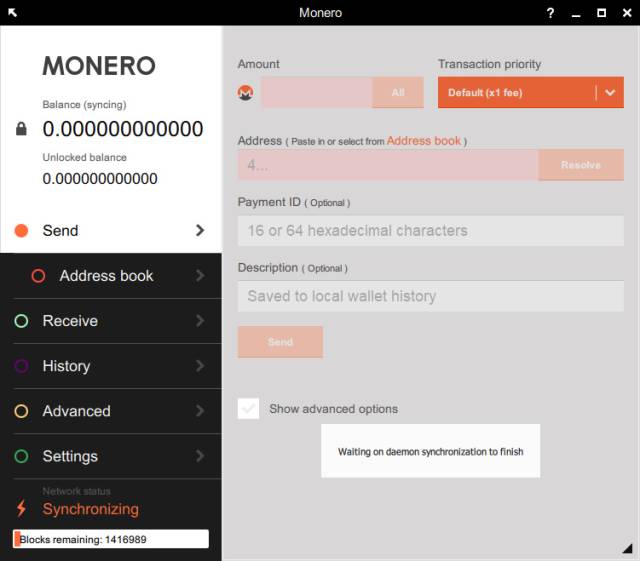Screen dimensions: 640x561
Task: Click the chevron on the Advanced row
Action: pos(200,411)
